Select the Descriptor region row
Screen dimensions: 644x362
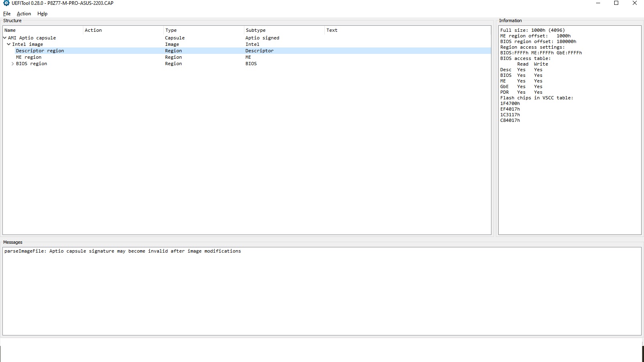pos(247,51)
